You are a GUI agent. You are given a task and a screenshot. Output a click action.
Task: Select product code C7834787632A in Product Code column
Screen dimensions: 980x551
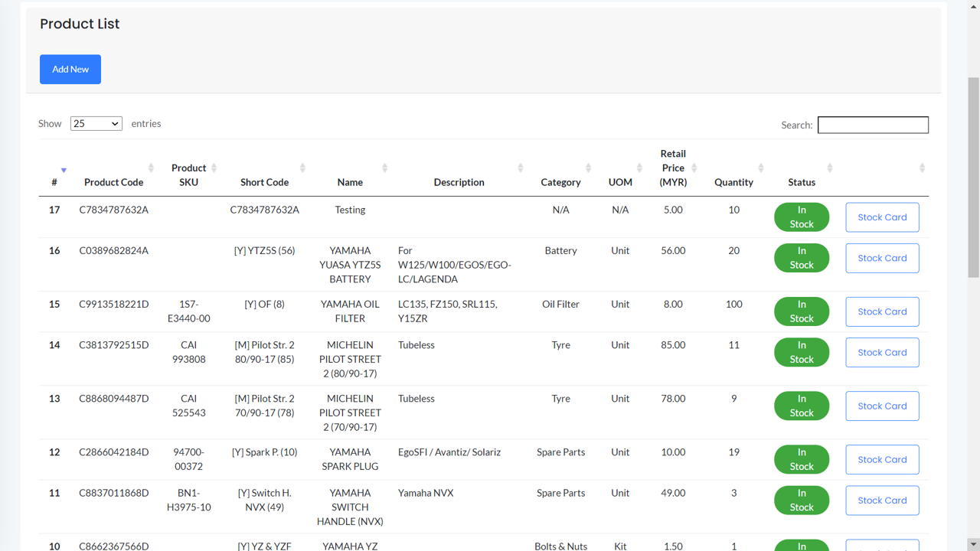pyautogui.click(x=114, y=210)
